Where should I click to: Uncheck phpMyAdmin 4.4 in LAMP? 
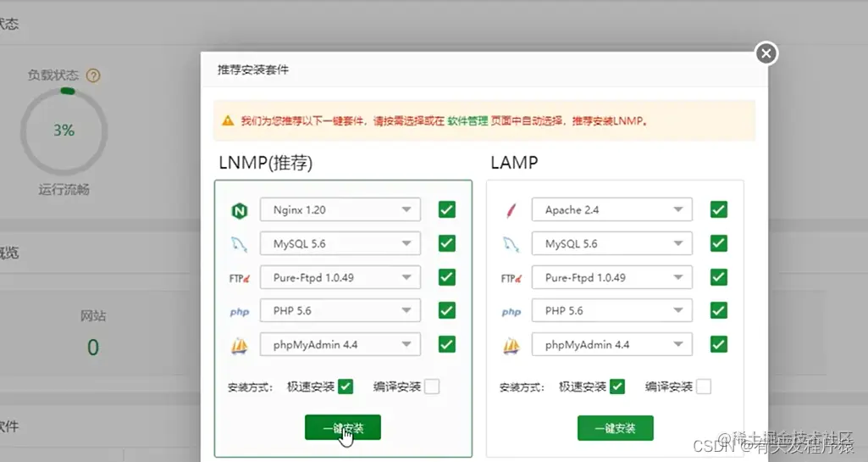pos(719,344)
